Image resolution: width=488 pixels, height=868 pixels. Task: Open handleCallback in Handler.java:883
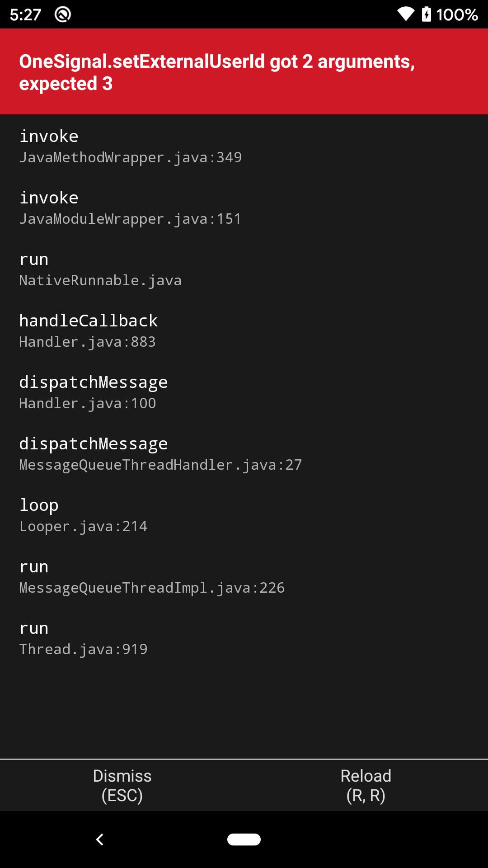click(88, 331)
